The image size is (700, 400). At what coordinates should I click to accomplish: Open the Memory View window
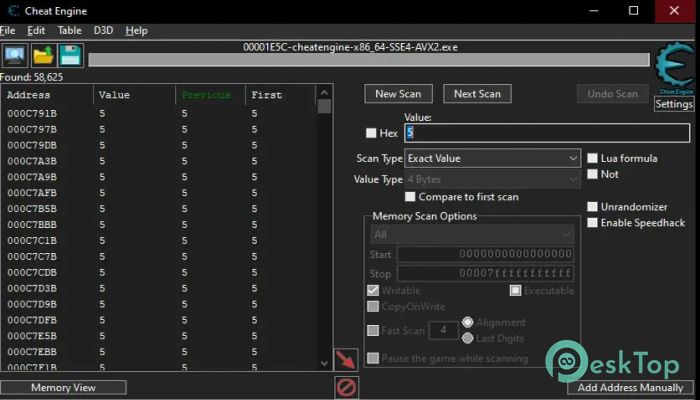click(x=63, y=388)
